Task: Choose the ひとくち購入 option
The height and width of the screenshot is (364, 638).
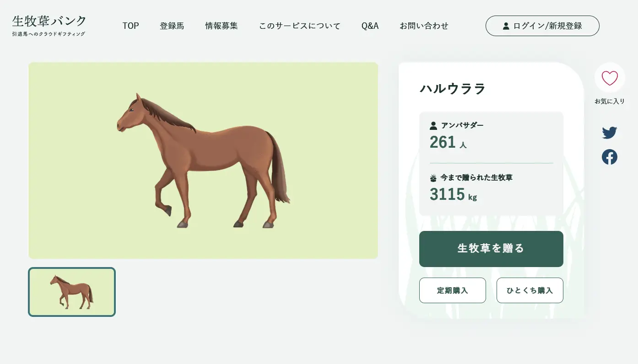Action: pos(530,290)
